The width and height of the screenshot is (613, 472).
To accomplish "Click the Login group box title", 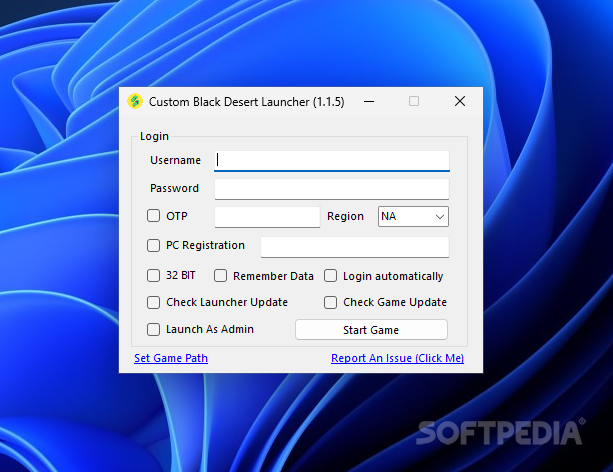I will tap(154, 136).
